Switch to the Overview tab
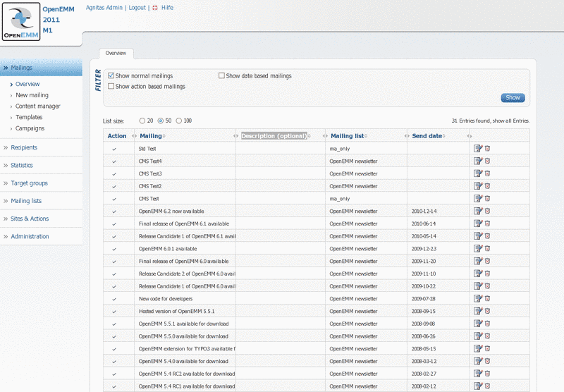 click(x=116, y=53)
